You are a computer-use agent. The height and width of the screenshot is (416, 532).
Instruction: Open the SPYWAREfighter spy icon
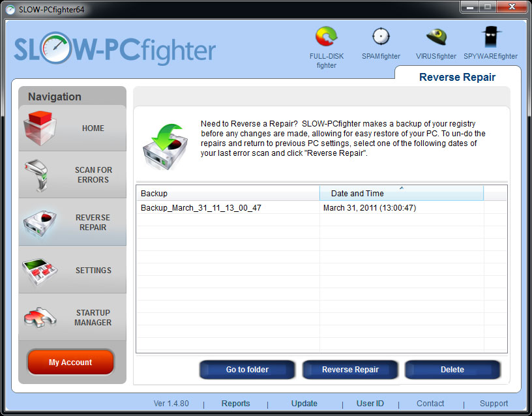pos(491,37)
